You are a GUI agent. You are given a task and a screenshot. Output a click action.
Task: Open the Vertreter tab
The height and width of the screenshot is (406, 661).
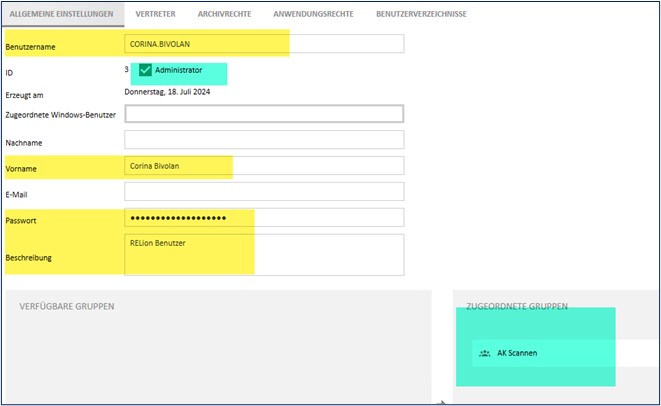point(156,14)
